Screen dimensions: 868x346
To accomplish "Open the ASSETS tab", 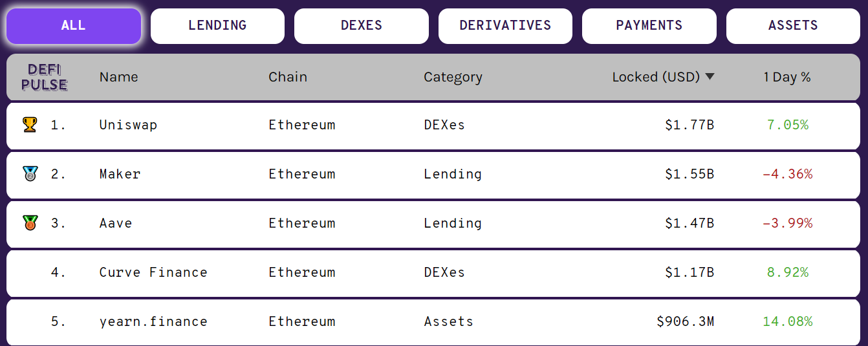I will [x=793, y=26].
